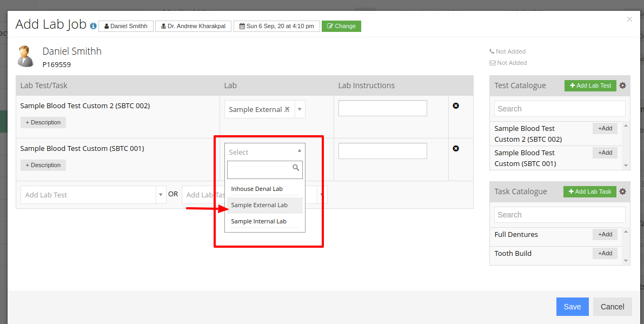Clear the selected Sample External lab
This screenshot has height=324, width=644.
coord(287,109)
